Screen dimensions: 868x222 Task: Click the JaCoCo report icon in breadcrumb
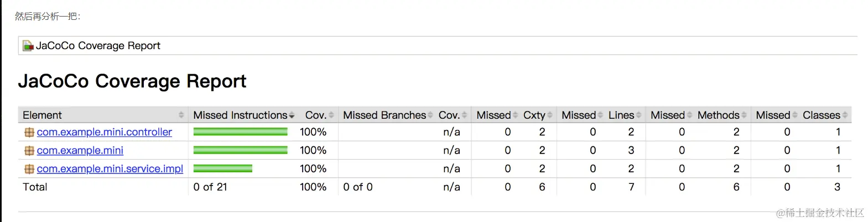pos(28,46)
